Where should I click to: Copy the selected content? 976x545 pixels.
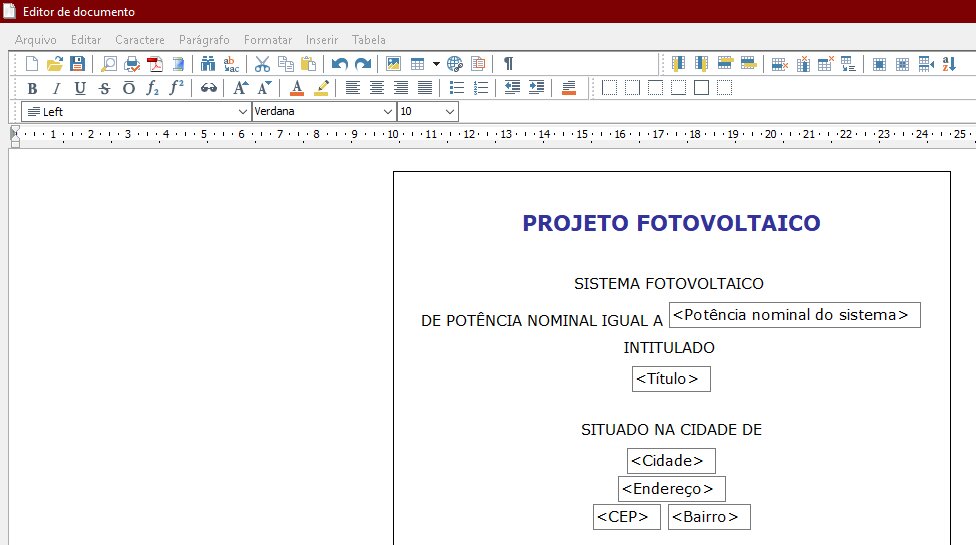pyautogui.click(x=286, y=63)
